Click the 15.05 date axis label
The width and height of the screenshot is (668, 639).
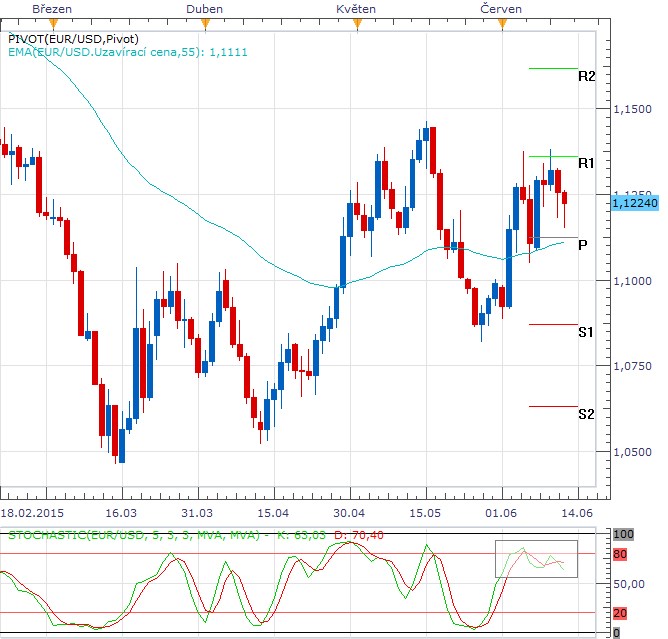425,512
